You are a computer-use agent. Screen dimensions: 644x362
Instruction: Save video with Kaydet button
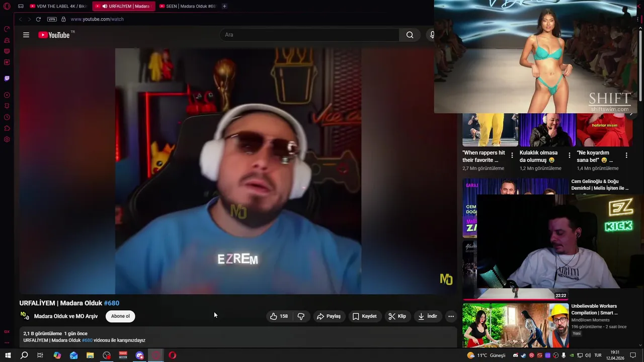coord(365,316)
